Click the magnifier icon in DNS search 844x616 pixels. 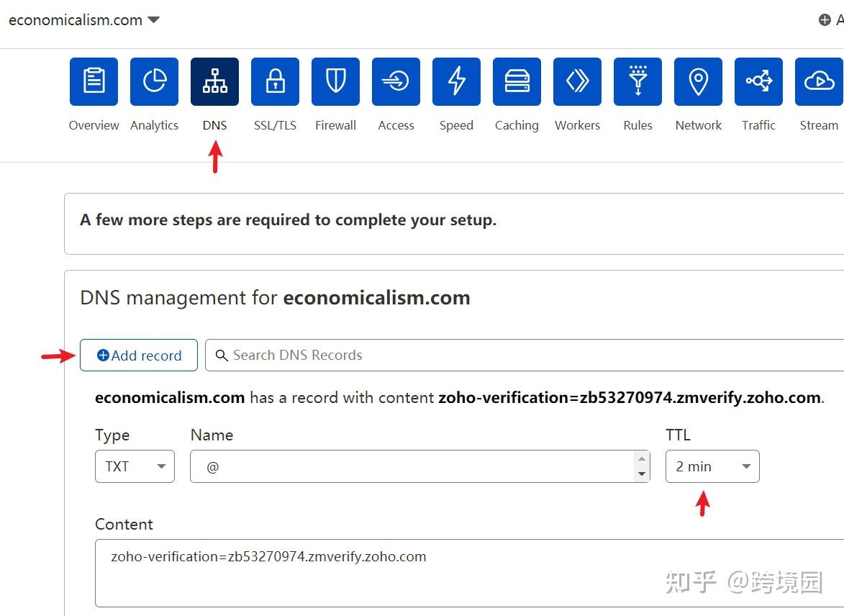click(221, 355)
